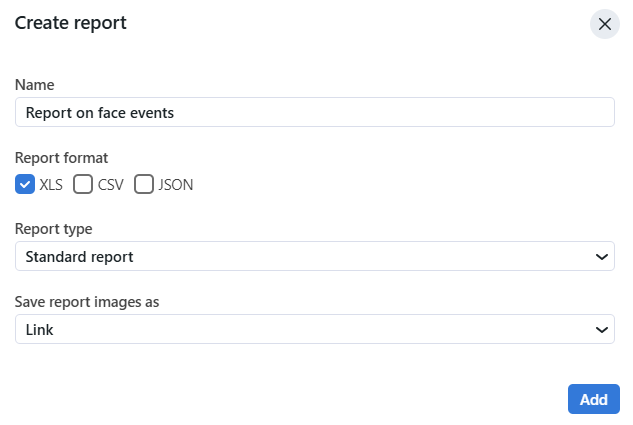Close the Create report dialog

coord(604,24)
